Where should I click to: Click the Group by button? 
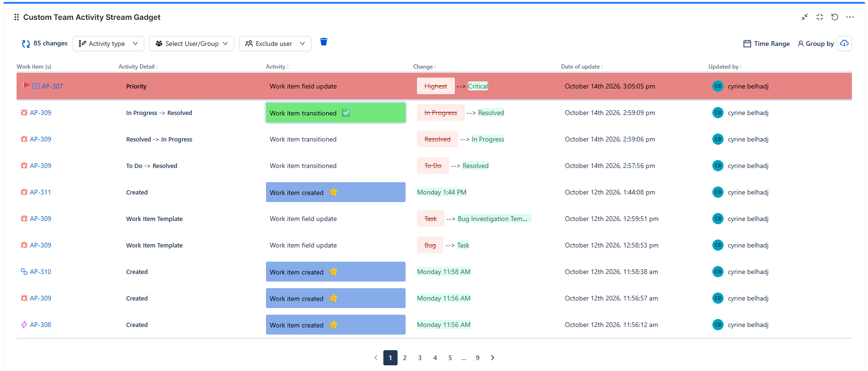[816, 44]
